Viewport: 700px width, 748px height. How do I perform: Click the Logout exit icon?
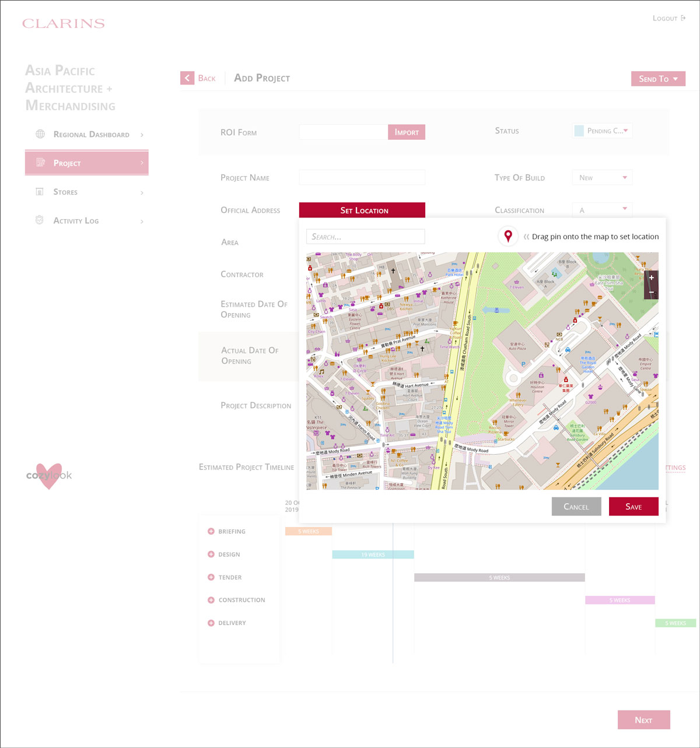click(x=683, y=18)
